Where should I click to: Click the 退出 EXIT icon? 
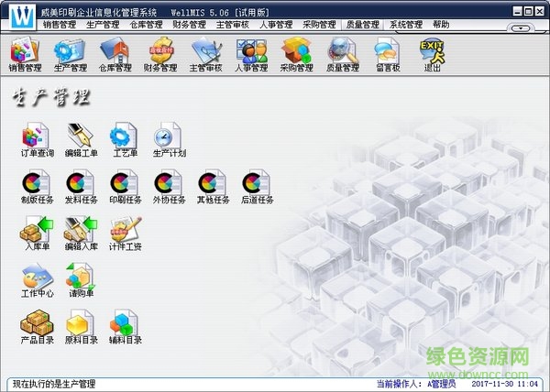point(432,54)
